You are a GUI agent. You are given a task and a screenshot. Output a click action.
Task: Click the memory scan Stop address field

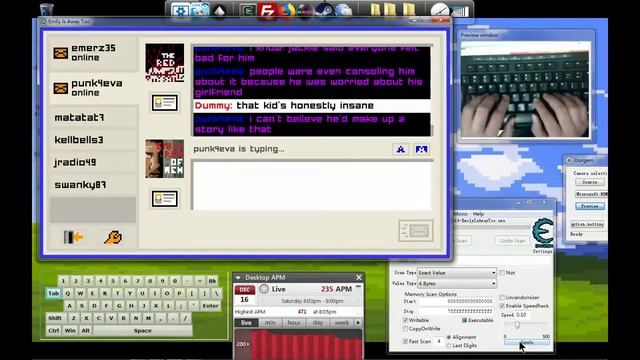tap(456, 311)
